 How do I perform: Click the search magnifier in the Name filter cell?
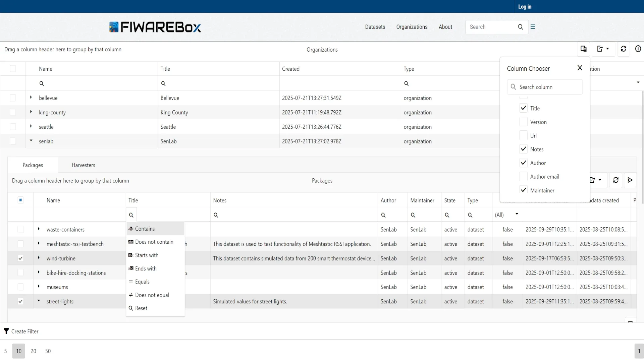coord(42,83)
